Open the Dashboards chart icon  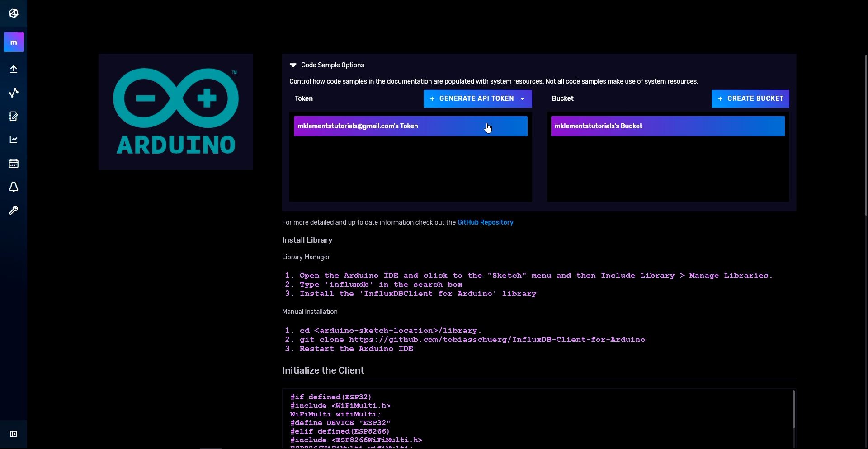coord(14,140)
